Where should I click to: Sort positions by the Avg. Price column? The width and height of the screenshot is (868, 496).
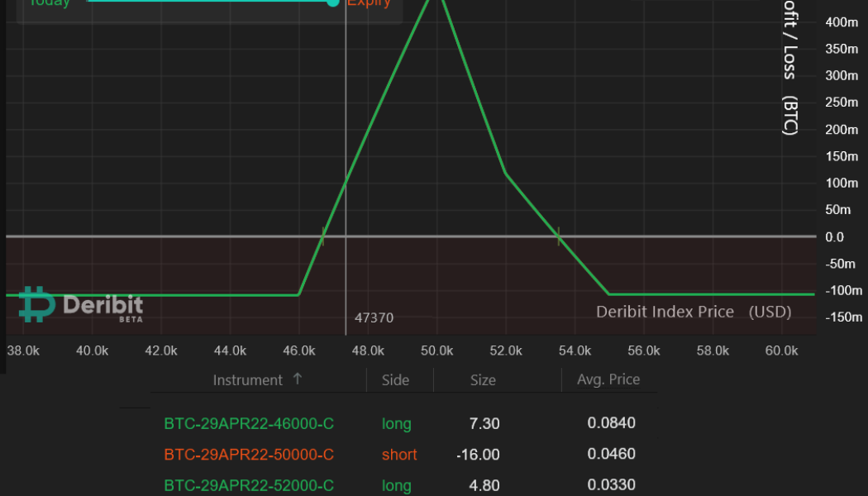pos(608,379)
